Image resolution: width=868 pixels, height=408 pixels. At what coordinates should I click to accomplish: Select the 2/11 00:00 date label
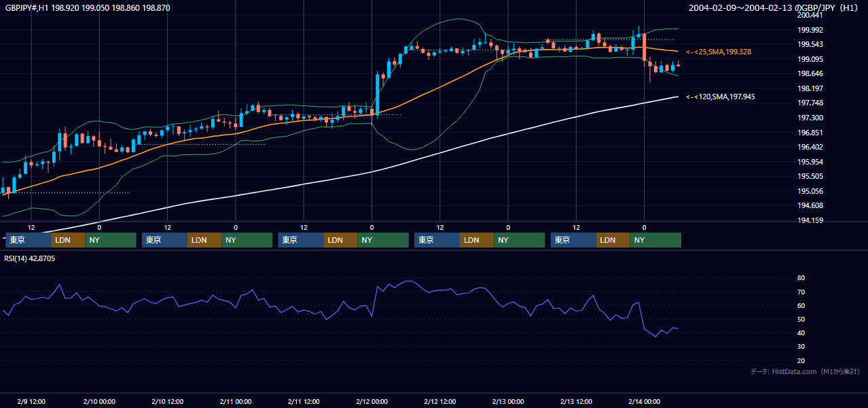point(235,401)
